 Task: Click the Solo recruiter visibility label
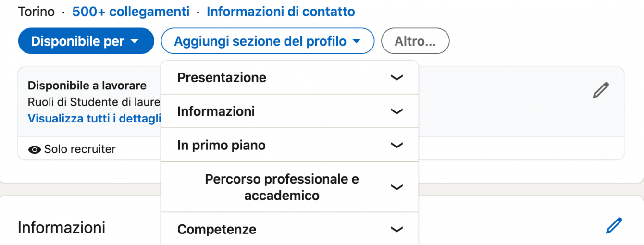tap(80, 149)
